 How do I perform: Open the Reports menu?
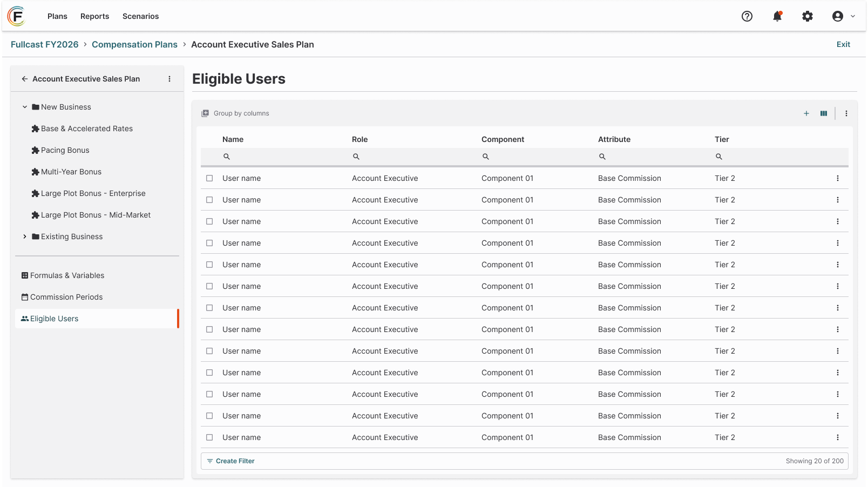pos(94,16)
